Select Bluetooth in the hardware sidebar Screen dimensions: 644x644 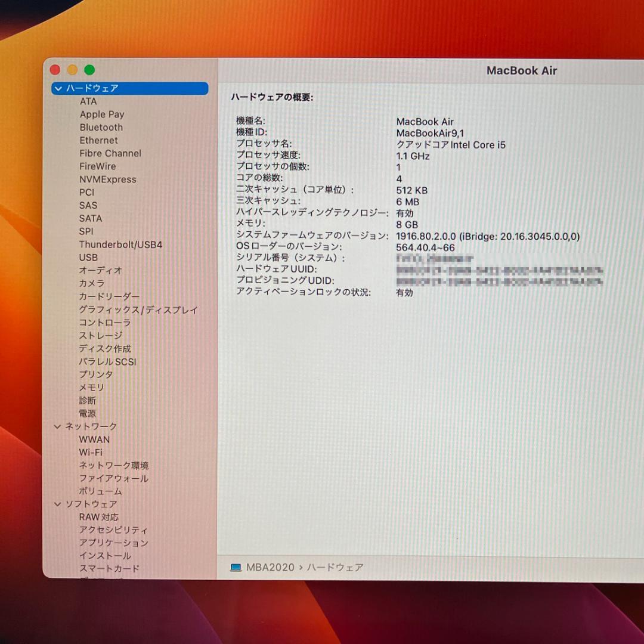pos(101,127)
